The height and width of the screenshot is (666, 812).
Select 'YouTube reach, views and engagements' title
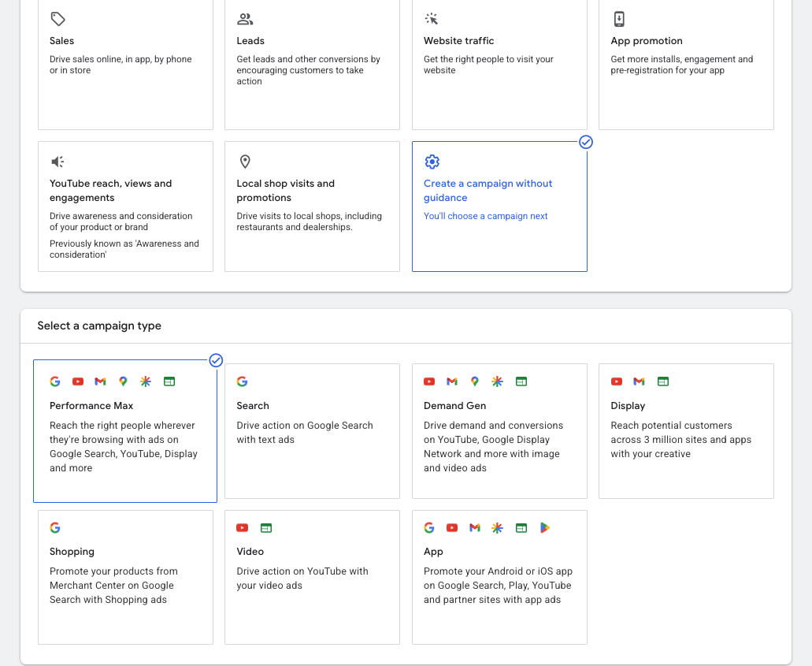(x=110, y=190)
